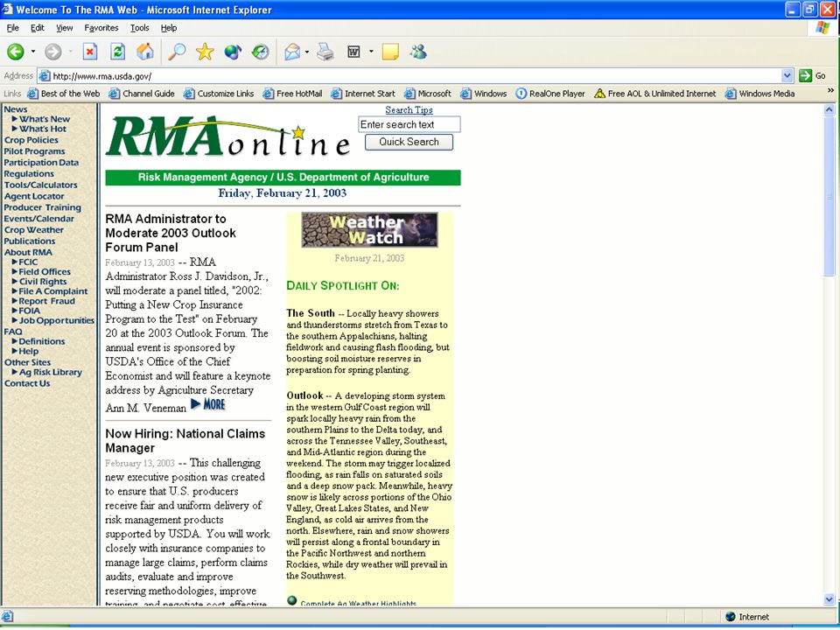Open the Field Offices sidebar link
Screen dimensions: 840x630
pos(45,271)
